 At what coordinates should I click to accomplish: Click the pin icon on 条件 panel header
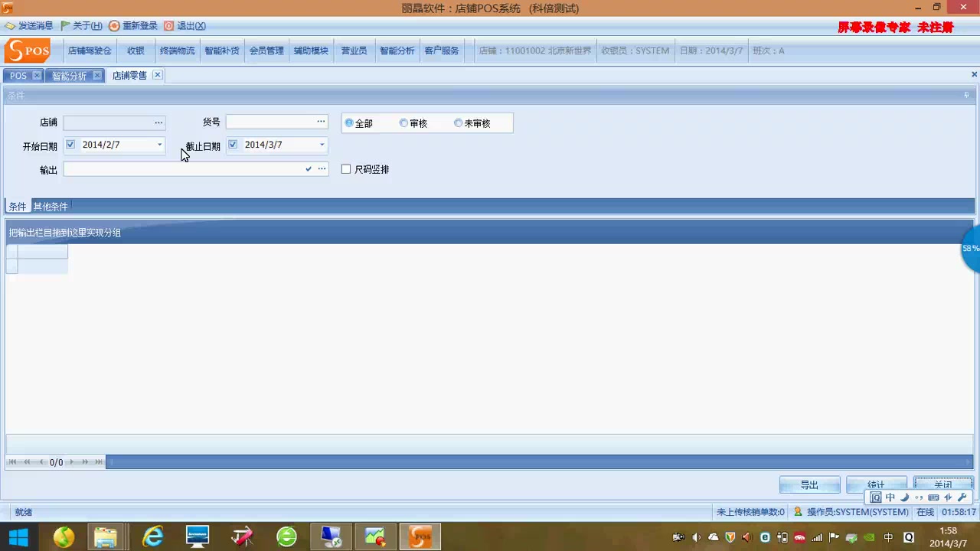[966, 95]
